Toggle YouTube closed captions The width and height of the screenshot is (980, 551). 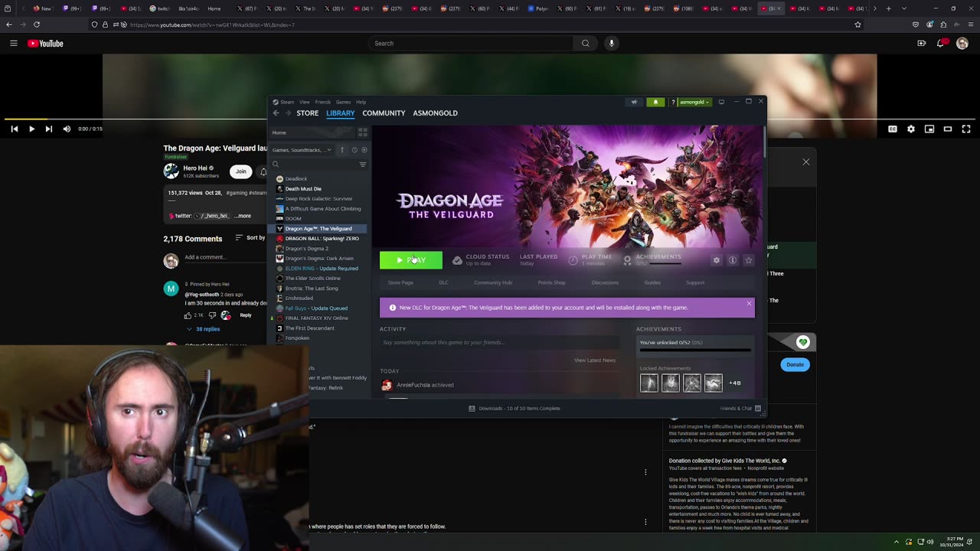tap(893, 129)
